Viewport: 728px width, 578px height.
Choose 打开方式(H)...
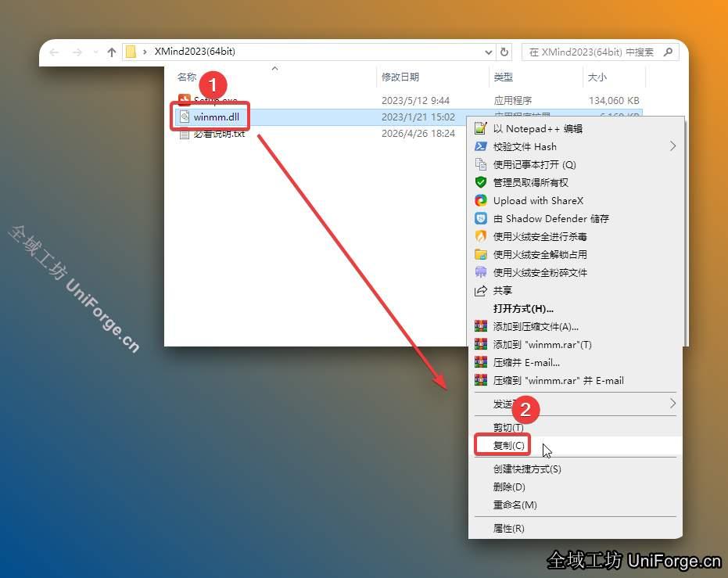point(576,309)
